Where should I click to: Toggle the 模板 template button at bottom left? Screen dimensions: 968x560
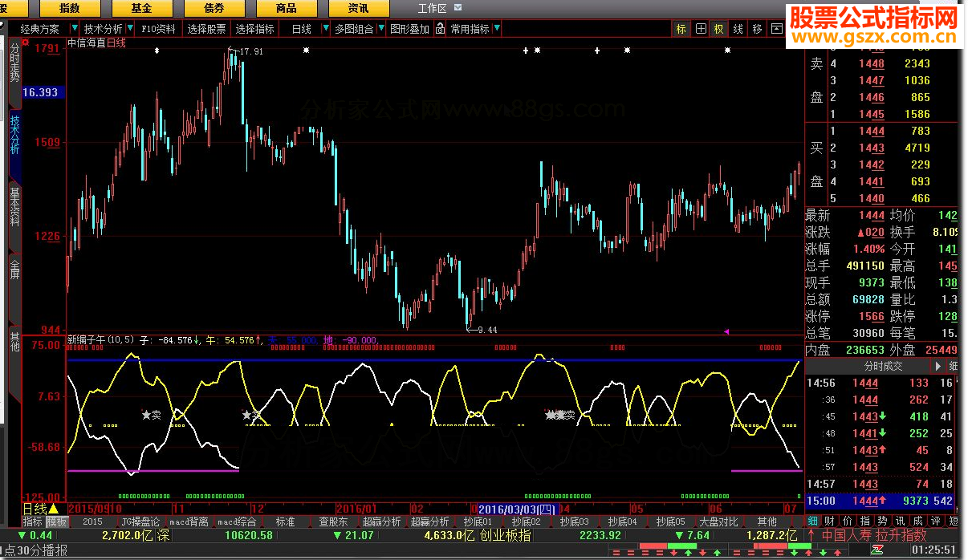pyautogui.click(x=56, y=521)
